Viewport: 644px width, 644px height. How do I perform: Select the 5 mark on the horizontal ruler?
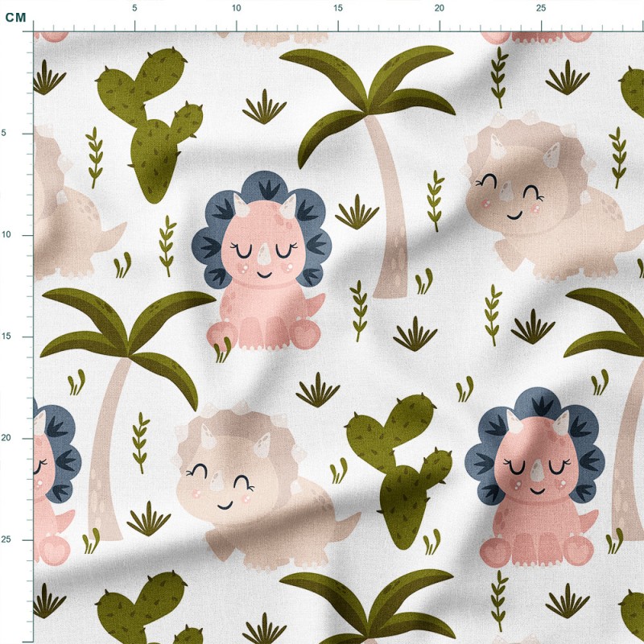click(134, 8)
